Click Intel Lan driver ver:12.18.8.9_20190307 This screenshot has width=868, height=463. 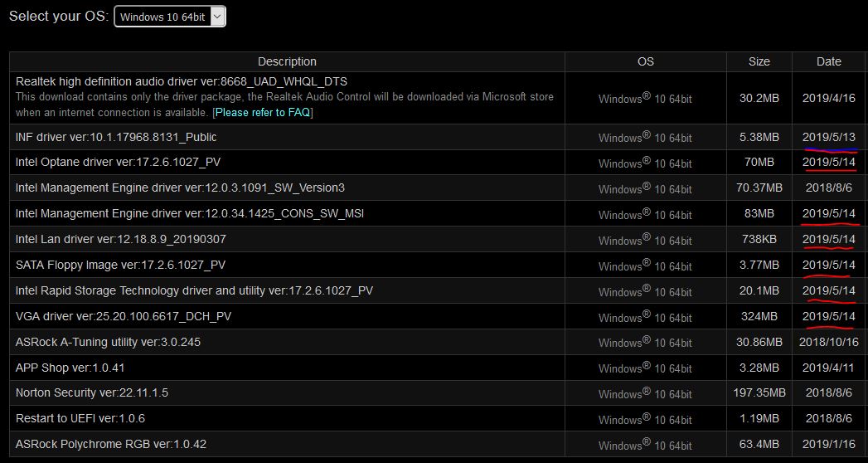(x=121, y=239)
